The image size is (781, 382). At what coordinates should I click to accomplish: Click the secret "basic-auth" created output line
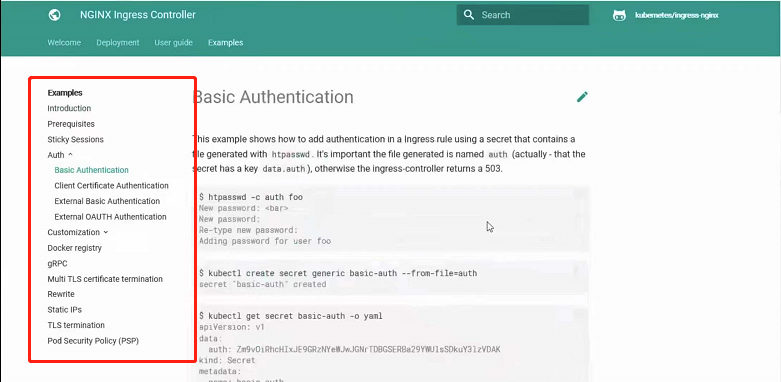(x=262, y=284)
